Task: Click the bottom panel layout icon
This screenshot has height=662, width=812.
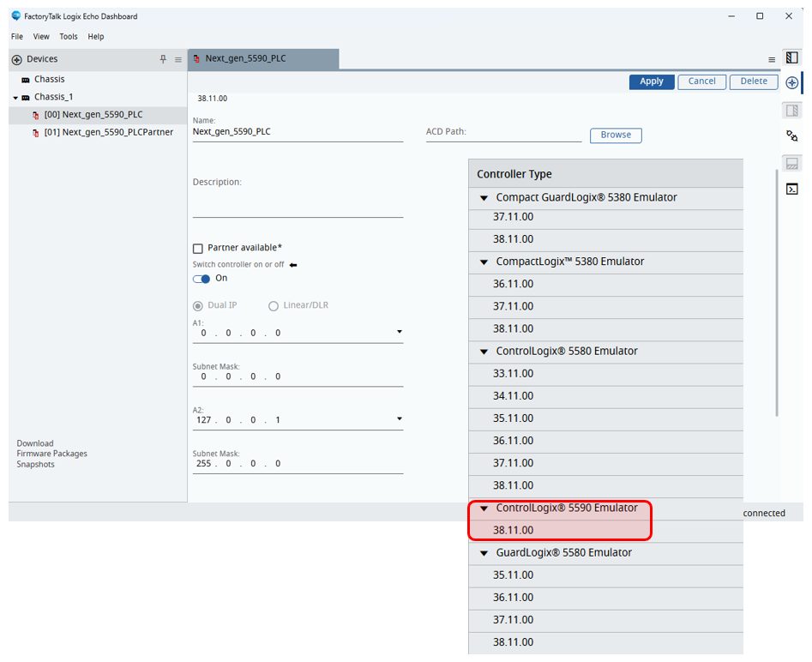Action: tap(792, 163)
